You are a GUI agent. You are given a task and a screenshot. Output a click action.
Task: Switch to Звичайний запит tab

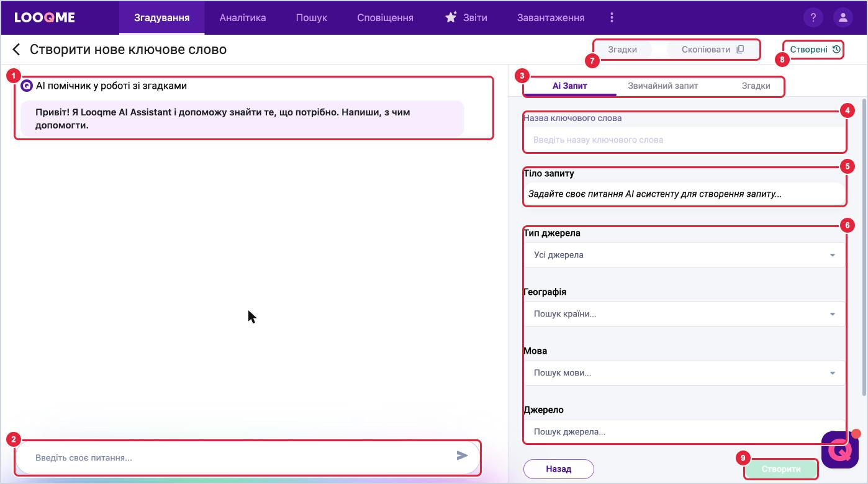tap(663, 86)
